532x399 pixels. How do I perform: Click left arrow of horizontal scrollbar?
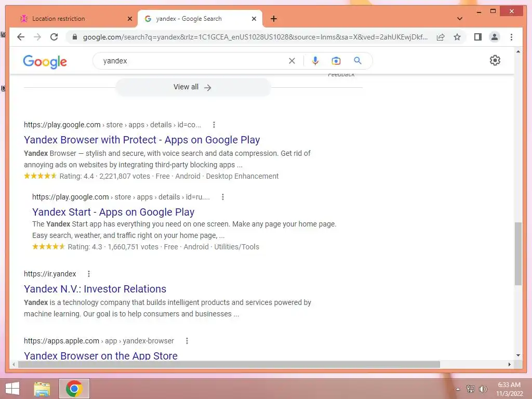[14, 364]
